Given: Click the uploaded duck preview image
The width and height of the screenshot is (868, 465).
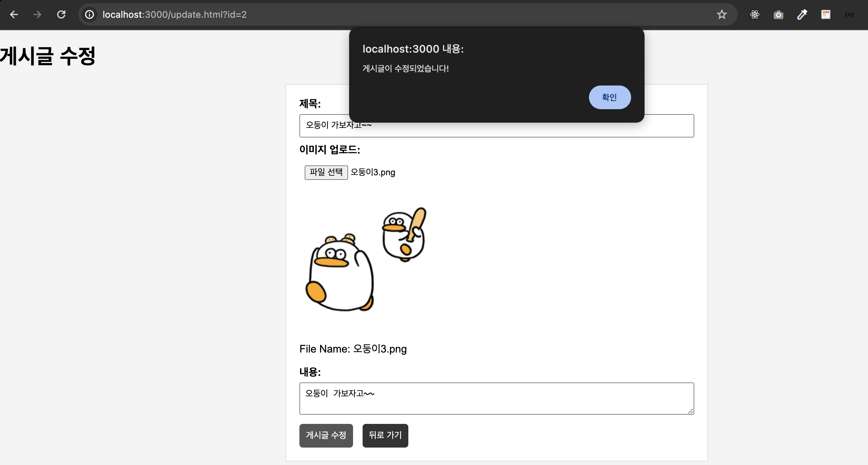Looking at the screenshot, I should (366, 259).
